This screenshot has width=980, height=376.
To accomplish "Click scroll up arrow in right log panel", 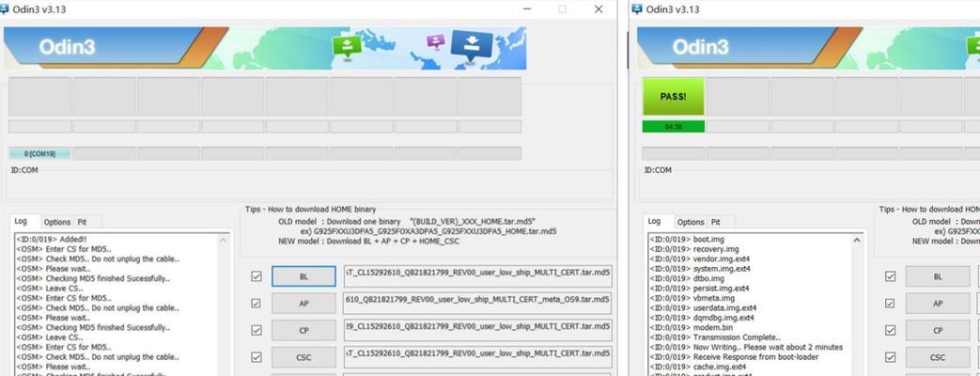I will click(x=857, y=241).
